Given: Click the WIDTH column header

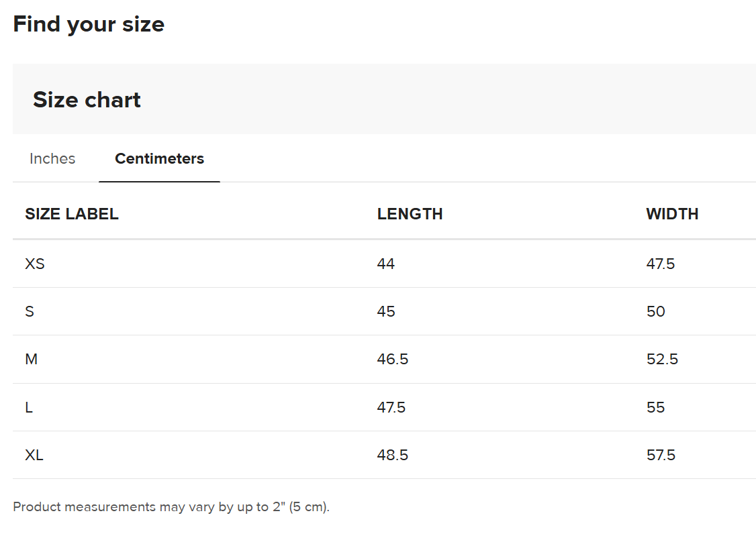Looking at the screenshot, I should pos(672,214).
